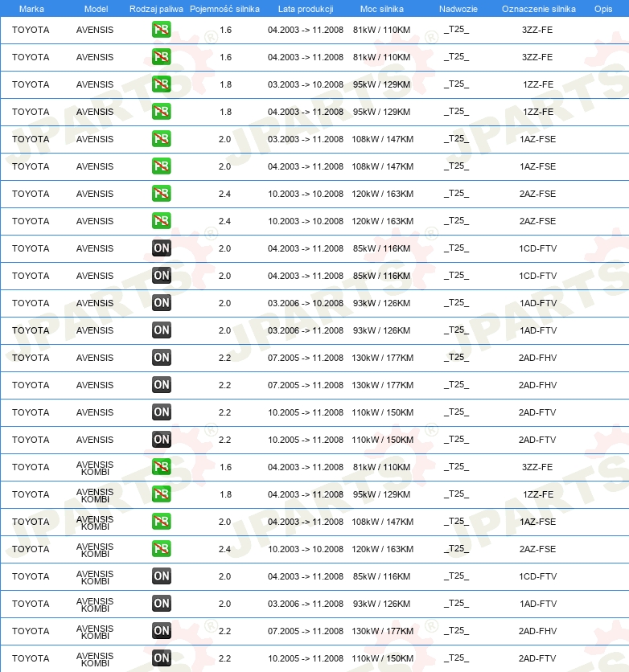Screen dimensions: 629x672
Task: Select engine code 1AZ-FSE in the Avensis Kombi row
Action: click(x=537, y=522)
